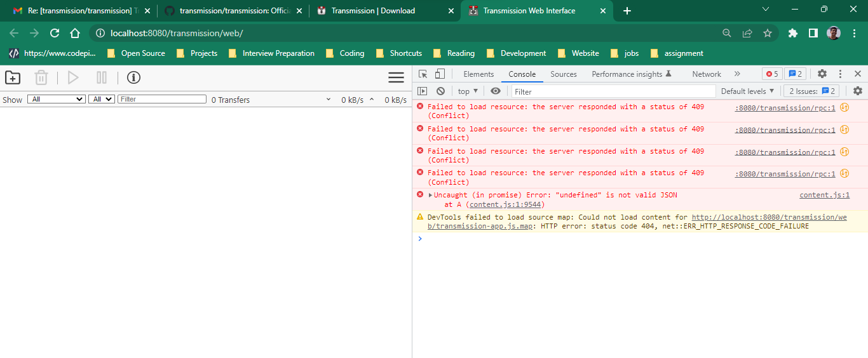Open the Chrome profile avatar
868x358 pixels.
834,33
